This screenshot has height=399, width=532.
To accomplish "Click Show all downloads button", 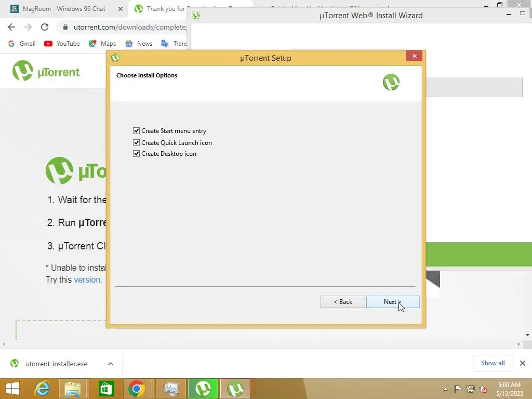I will click(493, 363).
